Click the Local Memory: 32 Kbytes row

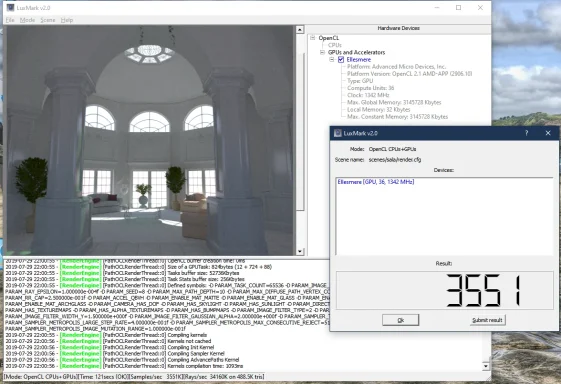click(378, 110)
